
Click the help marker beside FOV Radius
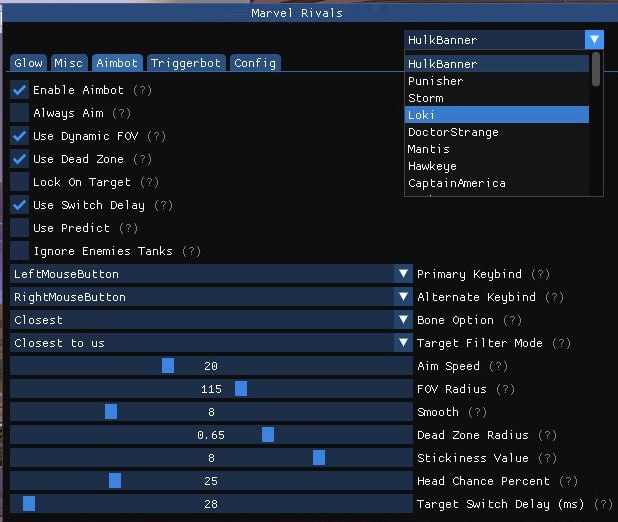pos(506,389)
